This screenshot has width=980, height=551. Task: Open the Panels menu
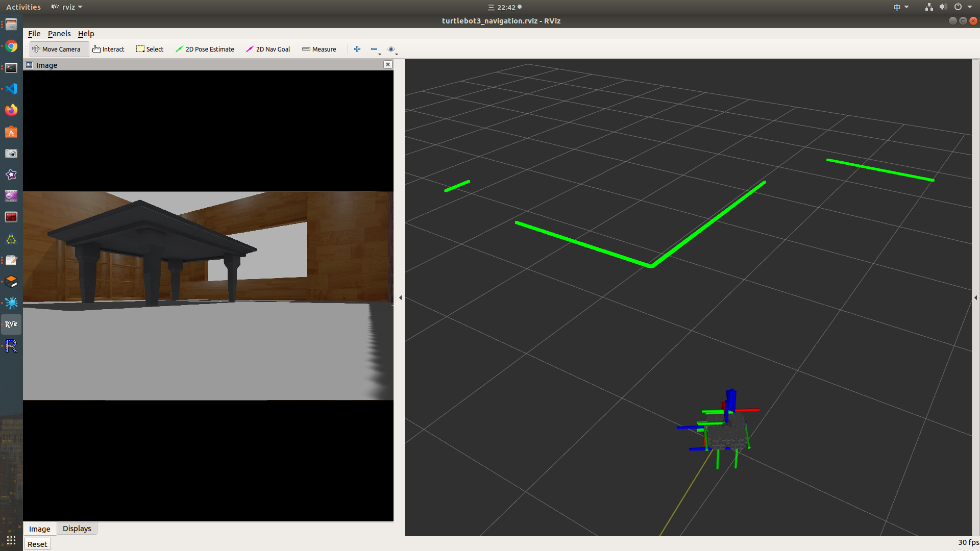(59, 34)
